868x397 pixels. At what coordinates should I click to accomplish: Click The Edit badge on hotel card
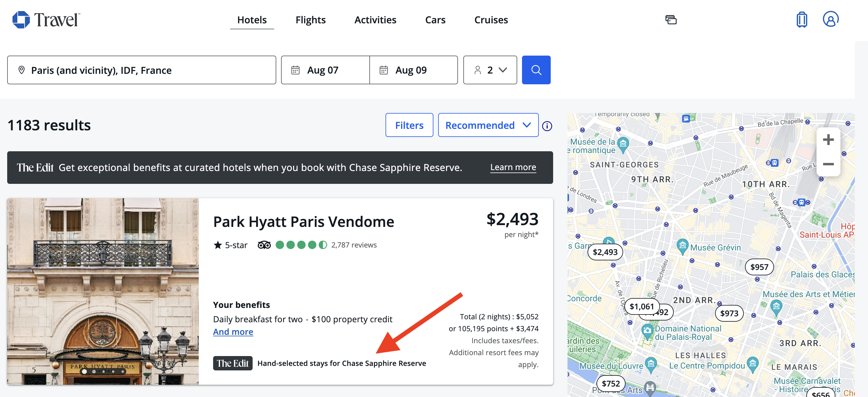coord(233,363)
